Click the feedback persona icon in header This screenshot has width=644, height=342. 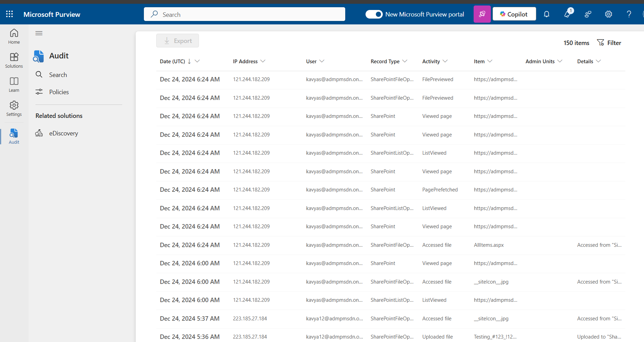[x=588, y=14]
